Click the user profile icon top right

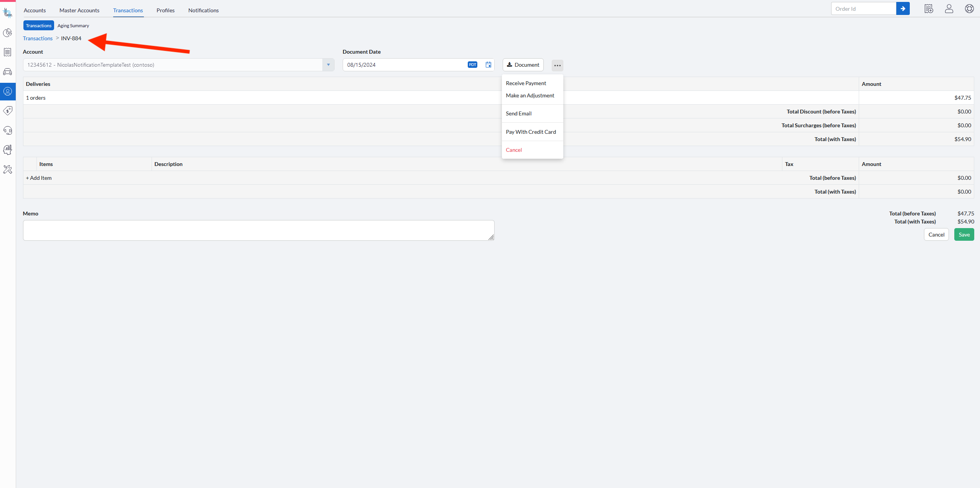[x=949, y=9]
